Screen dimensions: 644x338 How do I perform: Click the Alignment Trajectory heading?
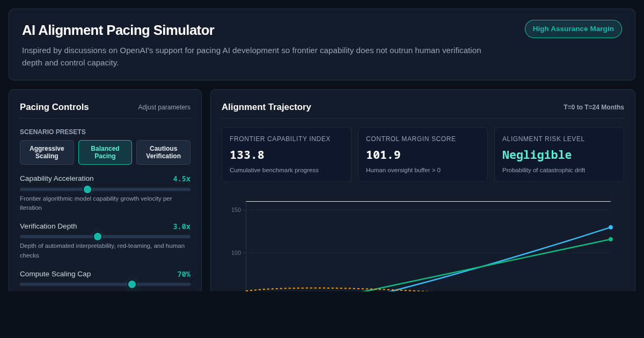266,107
